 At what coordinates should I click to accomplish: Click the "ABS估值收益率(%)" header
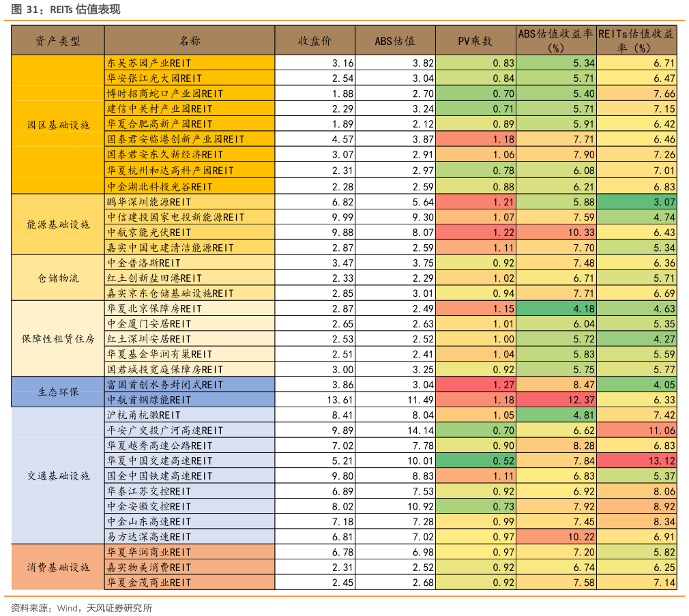[556, 40]
